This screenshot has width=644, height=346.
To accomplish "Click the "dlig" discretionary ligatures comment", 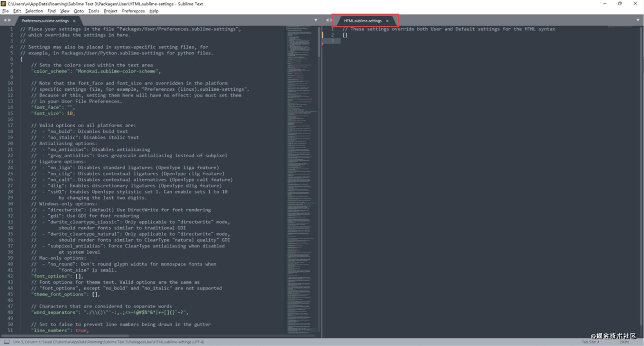I will pyautogui.click(x=127, y=186).
